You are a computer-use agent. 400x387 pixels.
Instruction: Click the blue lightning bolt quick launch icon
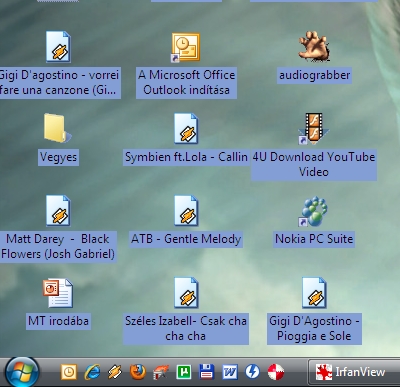(x=252, y=372)
